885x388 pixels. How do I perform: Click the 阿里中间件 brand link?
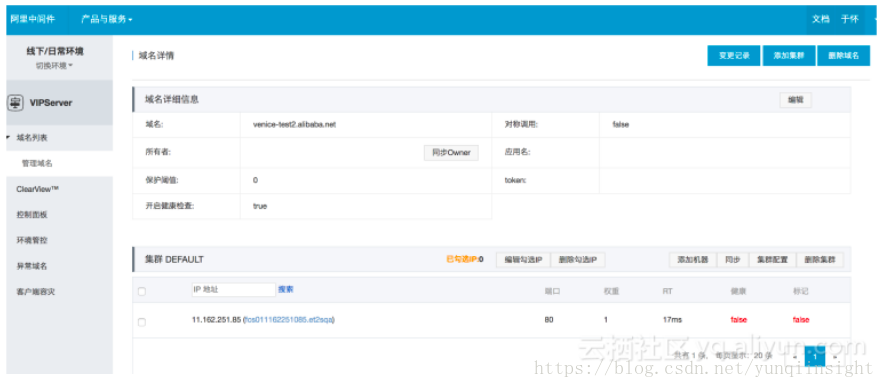33,19
